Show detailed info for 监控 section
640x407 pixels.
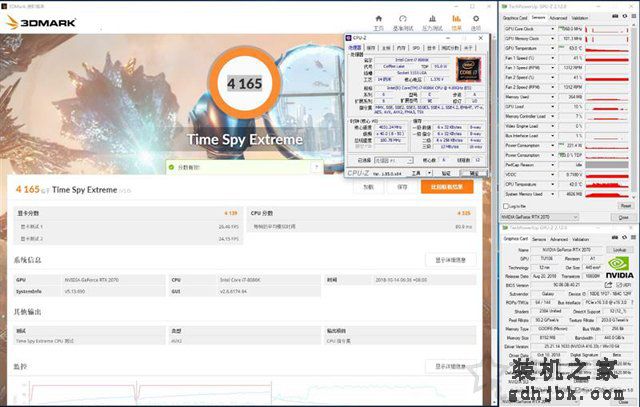[450, 366]
